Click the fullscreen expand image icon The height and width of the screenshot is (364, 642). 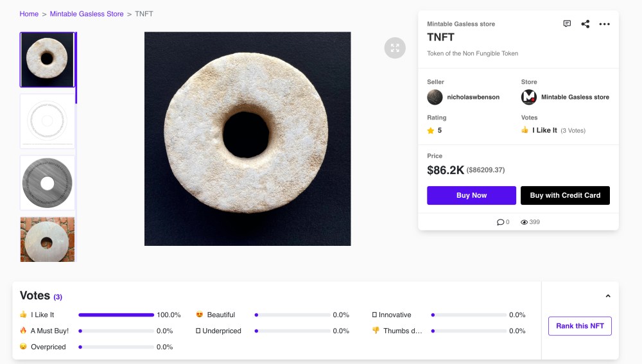pyautogui.click(x=395, y=48)
